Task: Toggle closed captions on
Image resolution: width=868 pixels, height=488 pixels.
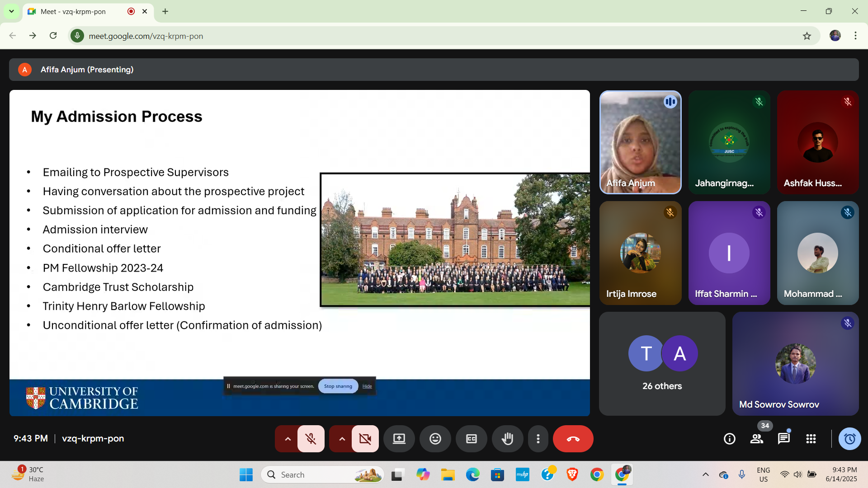Action: pyautogui.click(x=471, y=439)
